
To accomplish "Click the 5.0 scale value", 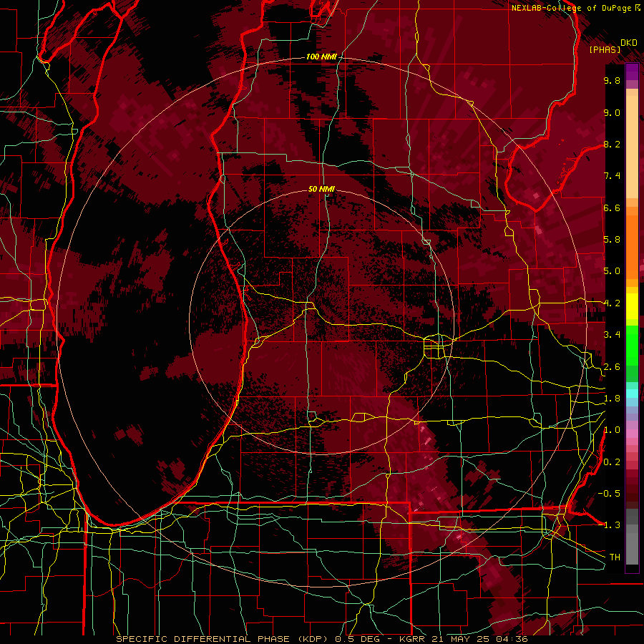I will click(x=612, y=271).
